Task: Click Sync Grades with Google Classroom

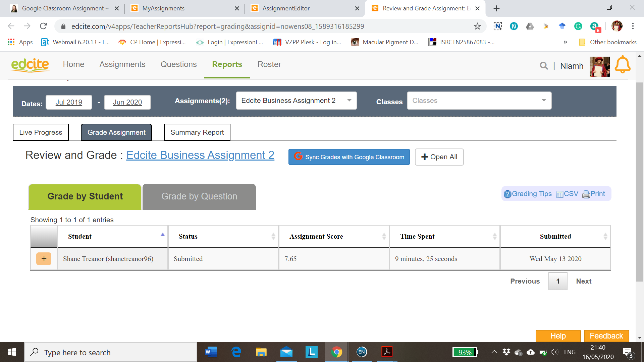Action: click(x=349, y=157)
